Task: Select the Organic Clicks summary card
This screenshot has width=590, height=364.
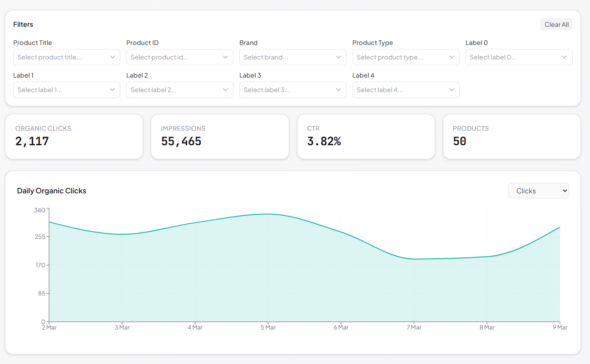Action: [x=74, y=136]
